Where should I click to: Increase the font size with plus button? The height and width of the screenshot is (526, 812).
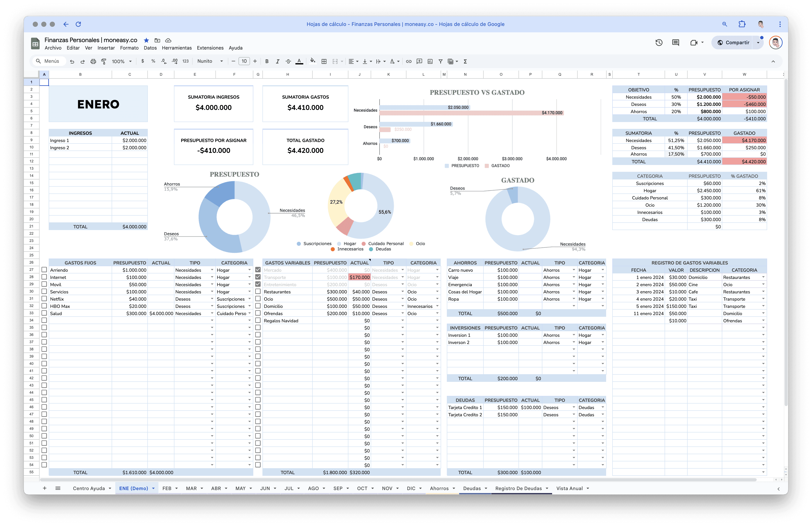pyautogui.click(x=255, y=61)
